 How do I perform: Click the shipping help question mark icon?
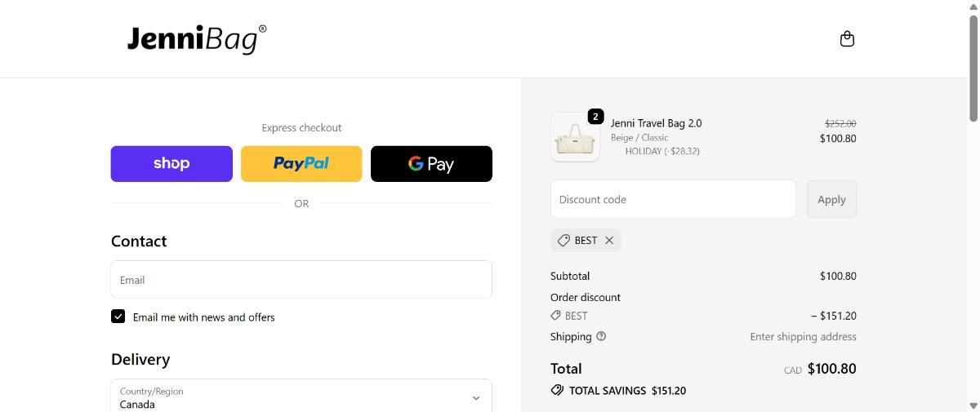601,336
